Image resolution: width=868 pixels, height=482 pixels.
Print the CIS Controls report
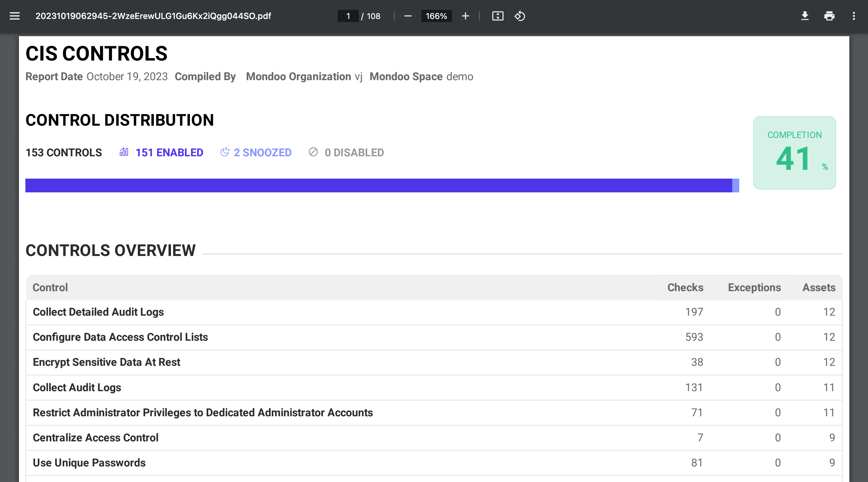[829, 16]
